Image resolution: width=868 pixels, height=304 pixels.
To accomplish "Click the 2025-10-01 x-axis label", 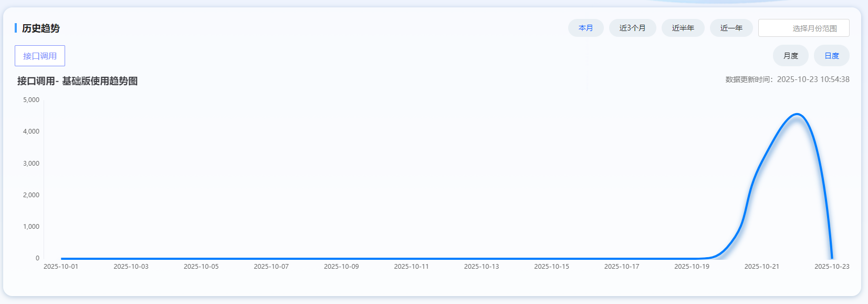I will 61,267.
